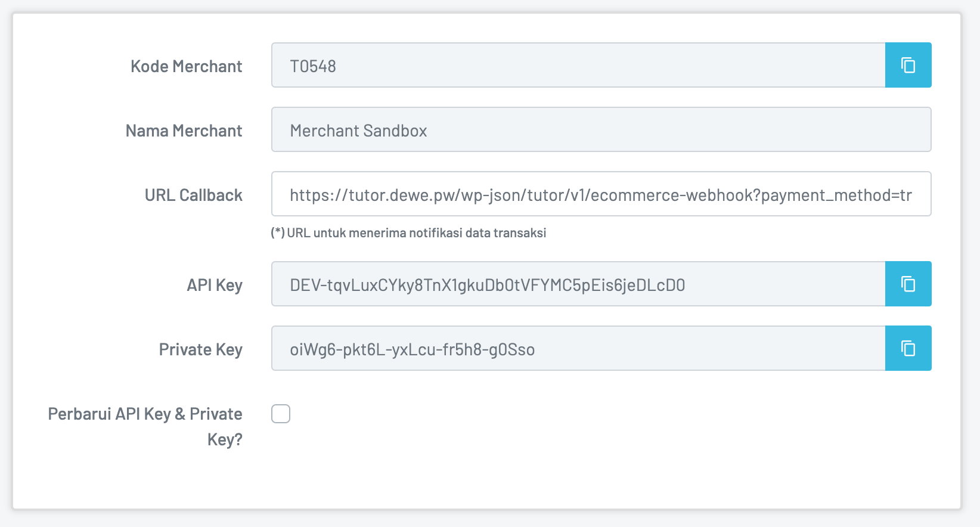Copy the Private Key to clipboard
This screenshot has width=980, height=527.
(908, 348)
